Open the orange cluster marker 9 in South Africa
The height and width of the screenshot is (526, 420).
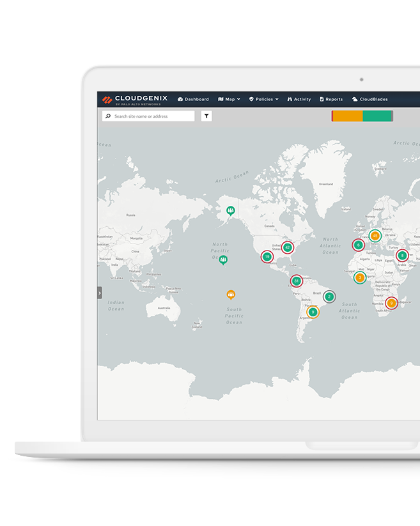[391, 303]
